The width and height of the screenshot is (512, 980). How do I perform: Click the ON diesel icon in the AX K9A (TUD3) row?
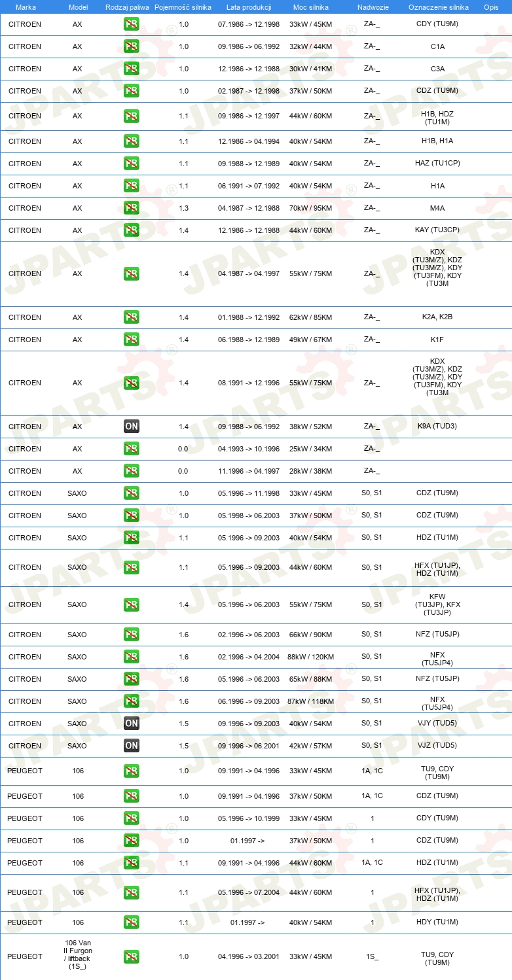(x=131, y=427)
